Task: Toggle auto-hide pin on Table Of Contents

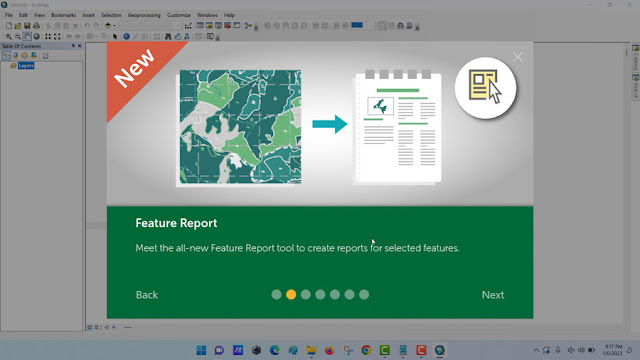Action: coord(73,46)
